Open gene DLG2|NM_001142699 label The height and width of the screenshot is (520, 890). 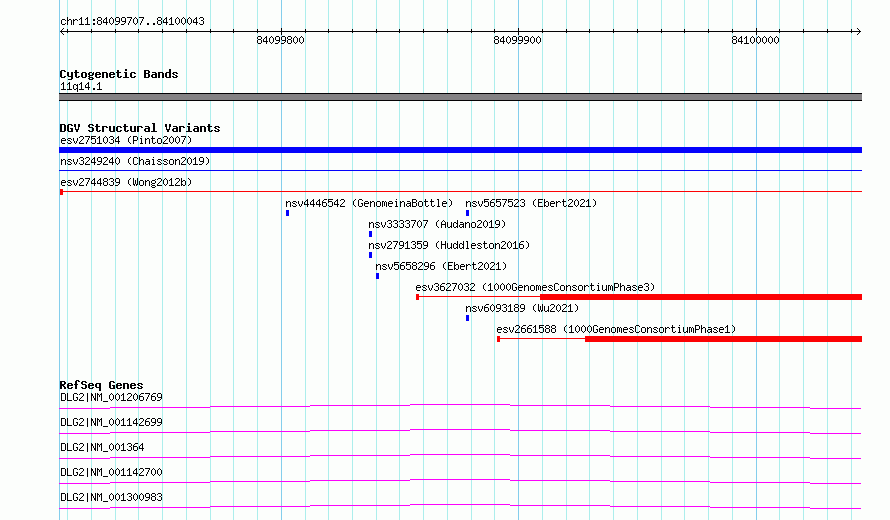[x=111, y=422]
